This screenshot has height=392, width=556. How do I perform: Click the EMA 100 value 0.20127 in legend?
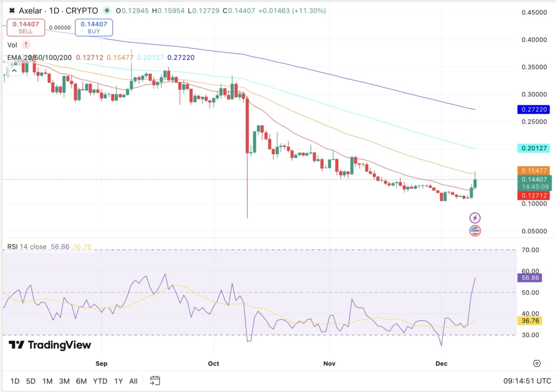tap(150, 58)
